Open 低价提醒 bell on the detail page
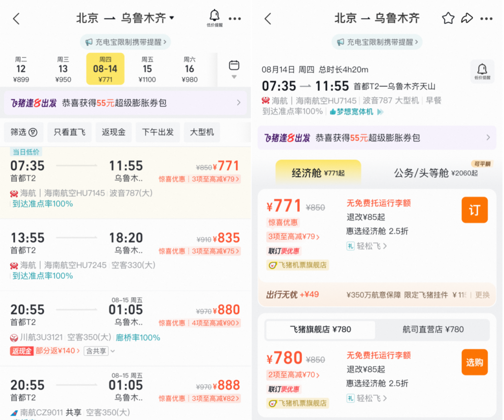The image size is (504, 420). click(483, 71)
